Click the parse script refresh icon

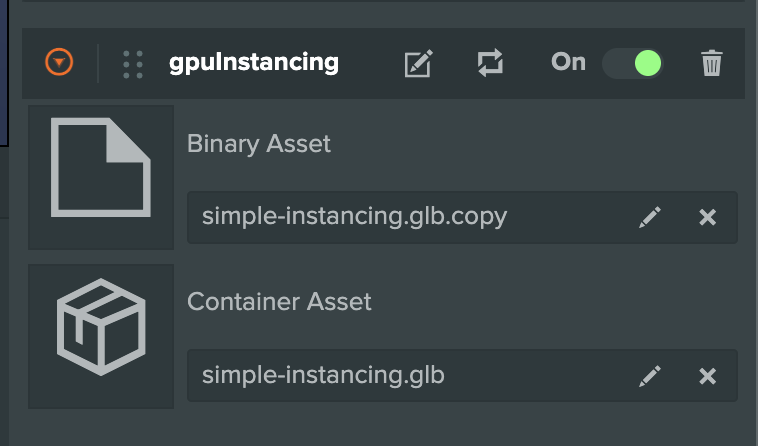click(x=489, y=63)
